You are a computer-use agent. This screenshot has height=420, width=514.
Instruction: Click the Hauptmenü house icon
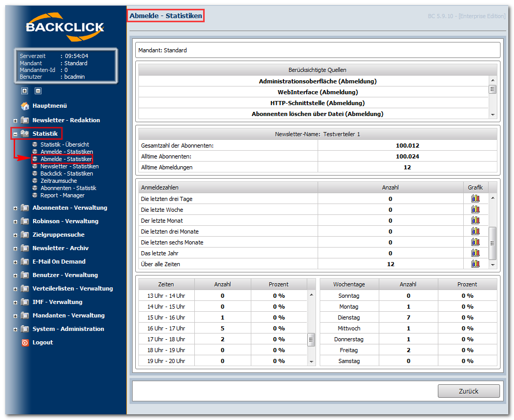(25, 106)
